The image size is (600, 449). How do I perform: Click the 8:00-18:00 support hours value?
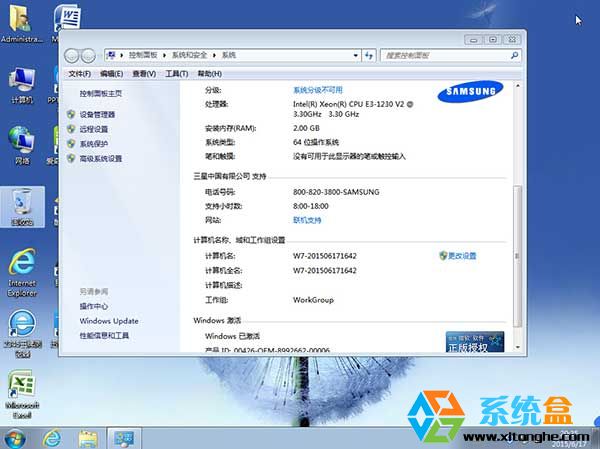click(x=311, y=206)
